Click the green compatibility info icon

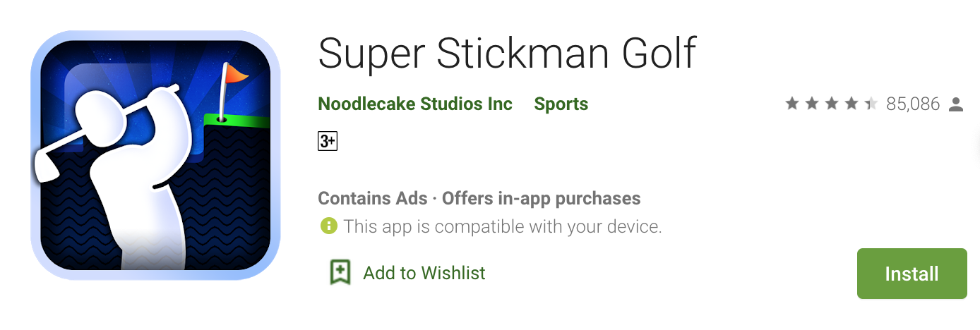[x=328, y=226]
